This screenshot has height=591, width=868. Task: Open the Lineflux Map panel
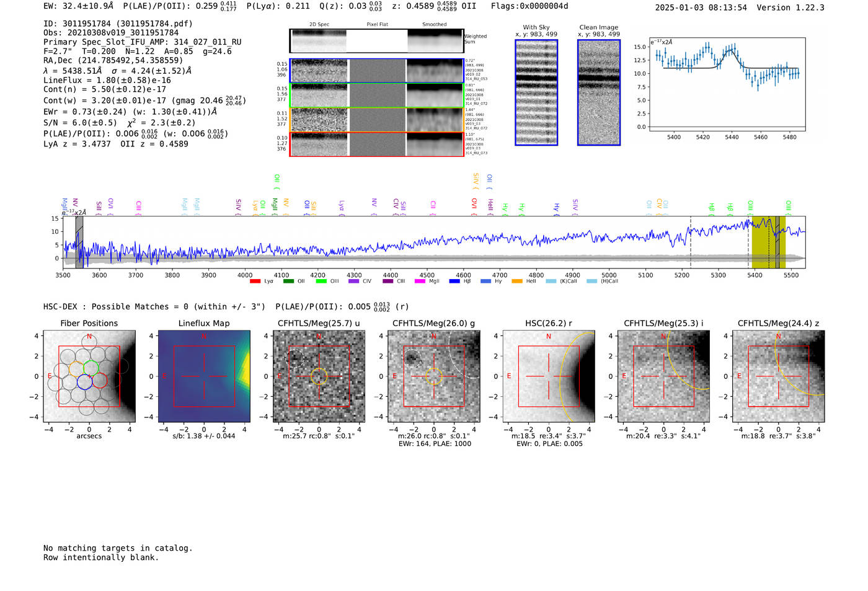204,376
